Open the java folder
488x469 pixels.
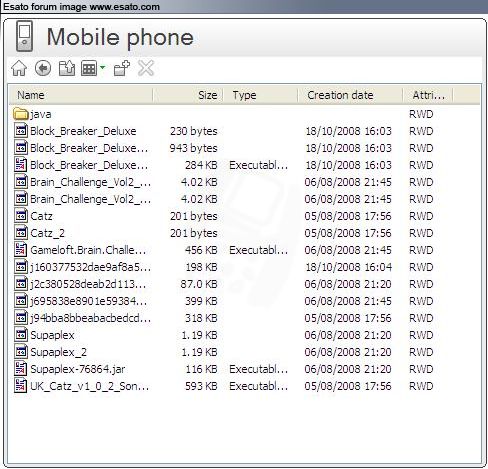pos(32,114)
